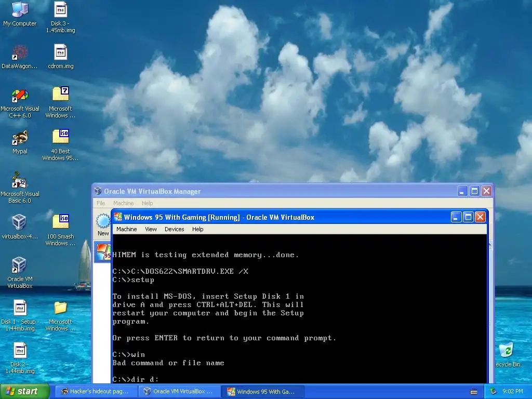Click 'HIMEM is testing extended memory' line
532x399 pixels.
pos(206,255)
